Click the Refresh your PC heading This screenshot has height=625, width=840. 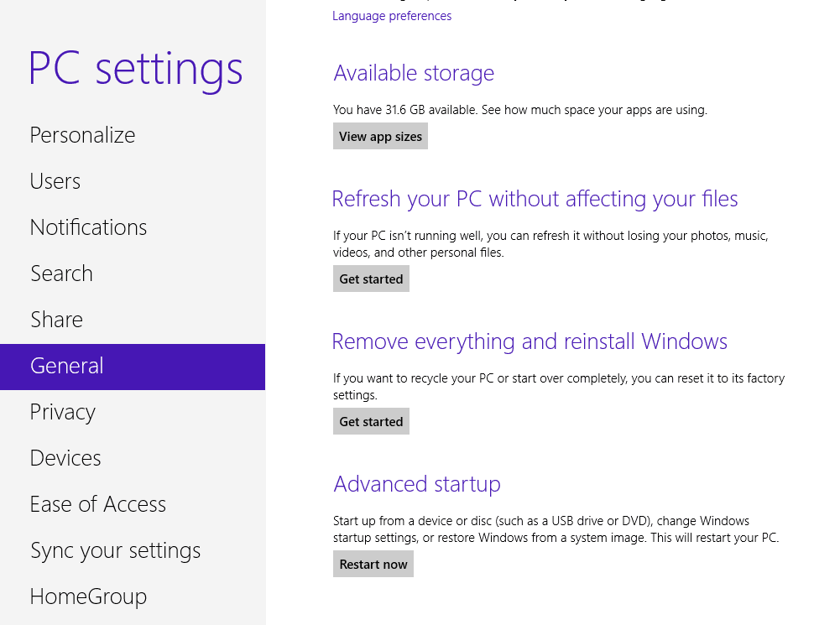[x=535, y=199]
